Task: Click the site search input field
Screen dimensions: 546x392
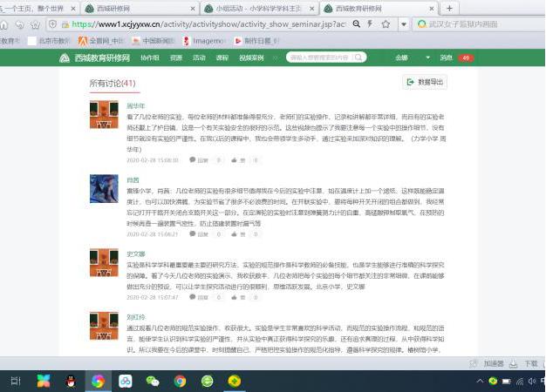Action: click(x=320, y=57)
